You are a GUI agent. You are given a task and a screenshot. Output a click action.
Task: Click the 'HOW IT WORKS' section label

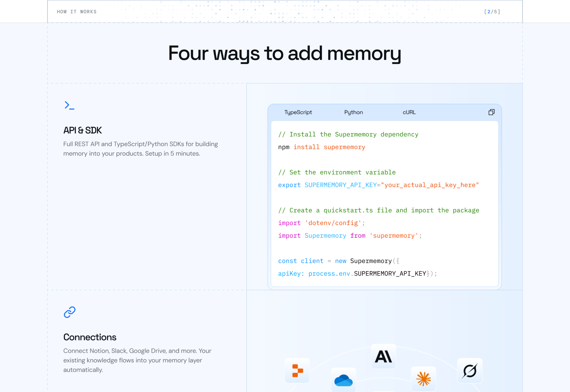point(76,12)
